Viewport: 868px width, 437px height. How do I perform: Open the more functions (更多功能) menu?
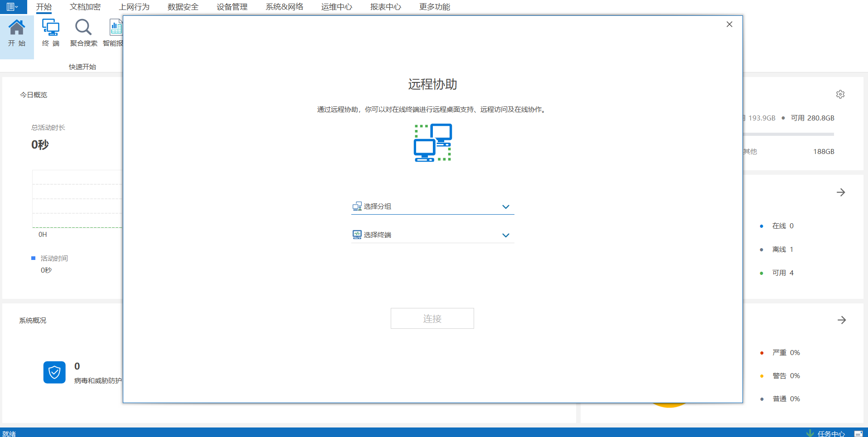click(434, 7)
